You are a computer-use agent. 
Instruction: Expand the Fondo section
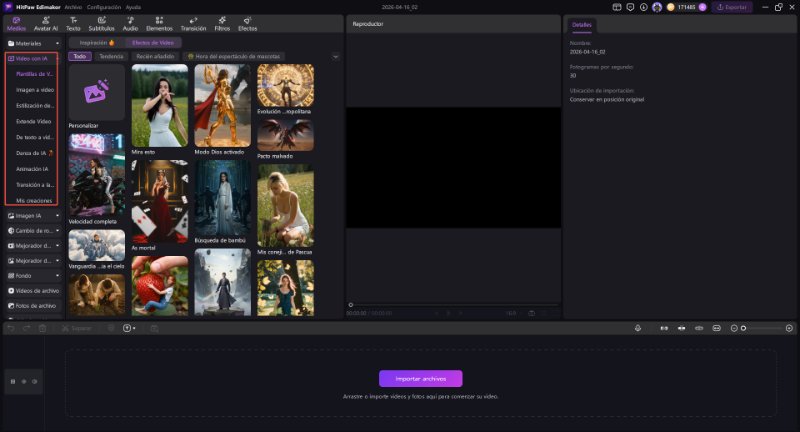[34, 275]
